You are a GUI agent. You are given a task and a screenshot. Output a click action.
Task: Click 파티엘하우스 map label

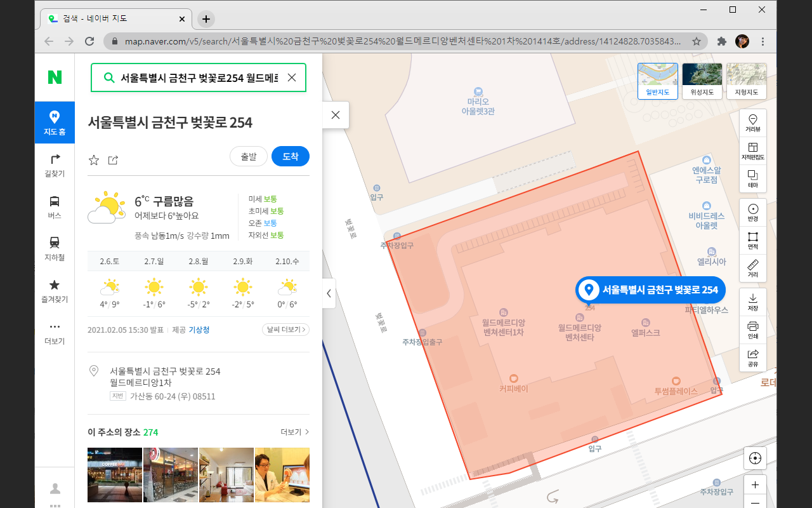click(706, 310)
